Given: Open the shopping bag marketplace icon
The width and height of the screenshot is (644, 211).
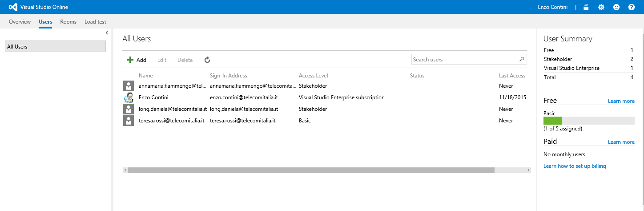Looking at the screenshot, I should click(586, 7).
